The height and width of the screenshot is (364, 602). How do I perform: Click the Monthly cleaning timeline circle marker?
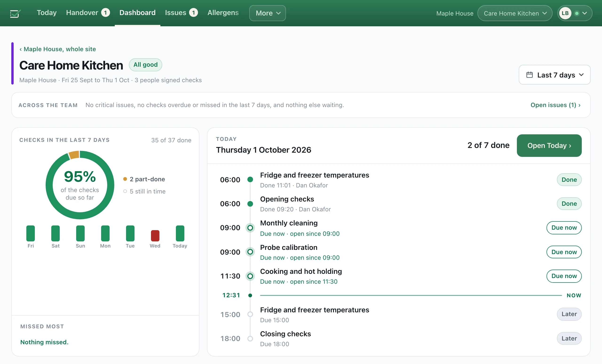click(x=250, y=228)
